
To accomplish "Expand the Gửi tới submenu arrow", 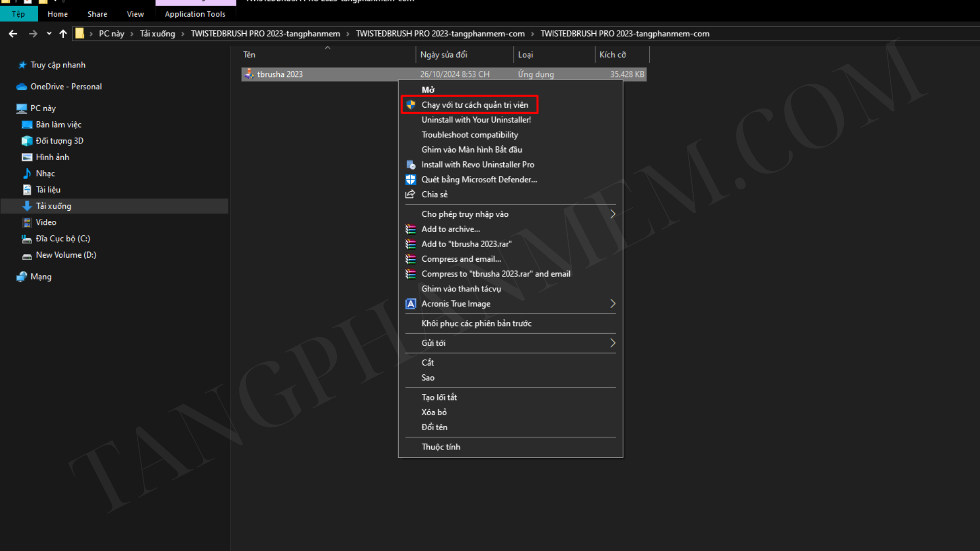I will pyautogui.click(x=612, y=343).
